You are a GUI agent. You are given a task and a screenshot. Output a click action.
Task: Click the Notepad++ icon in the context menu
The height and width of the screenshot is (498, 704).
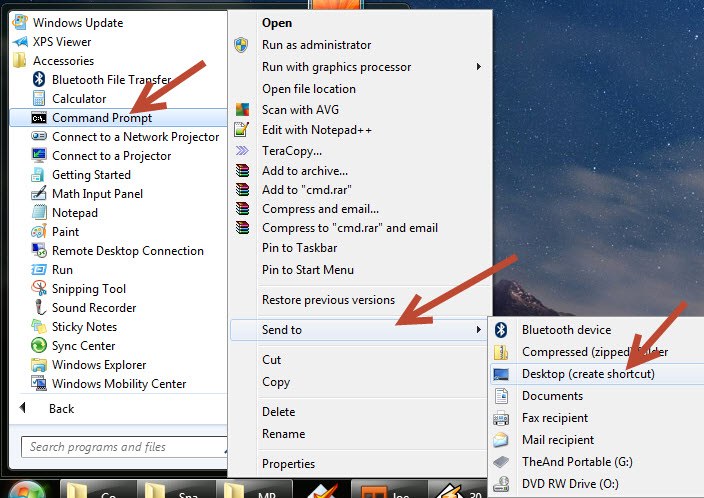click(x=242, y=130)
